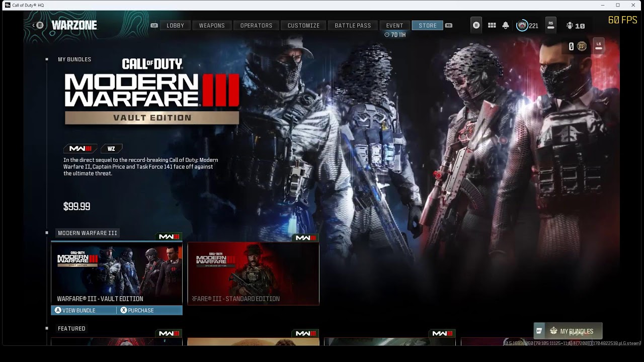Click the WZ game tag badge
This screenshot has width=644, height=362.
tap(111, 148)
